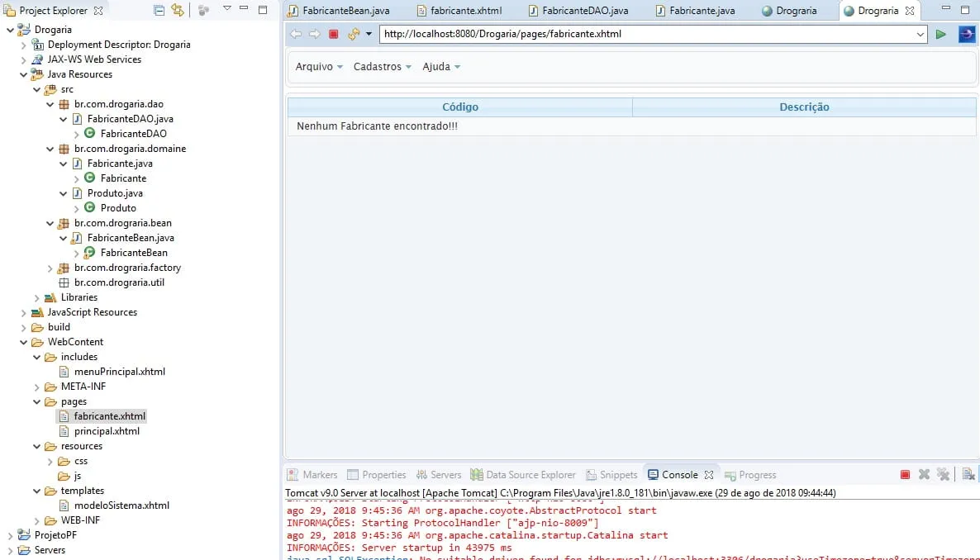Click the Arquivo menu in the web page
The height and width of the screenshot is (560, 980).
[319, 66]
